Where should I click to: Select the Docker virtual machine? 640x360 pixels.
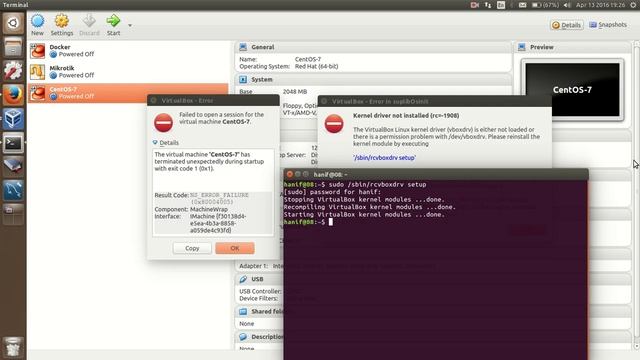pyautogui.click(x=128, y=51)
